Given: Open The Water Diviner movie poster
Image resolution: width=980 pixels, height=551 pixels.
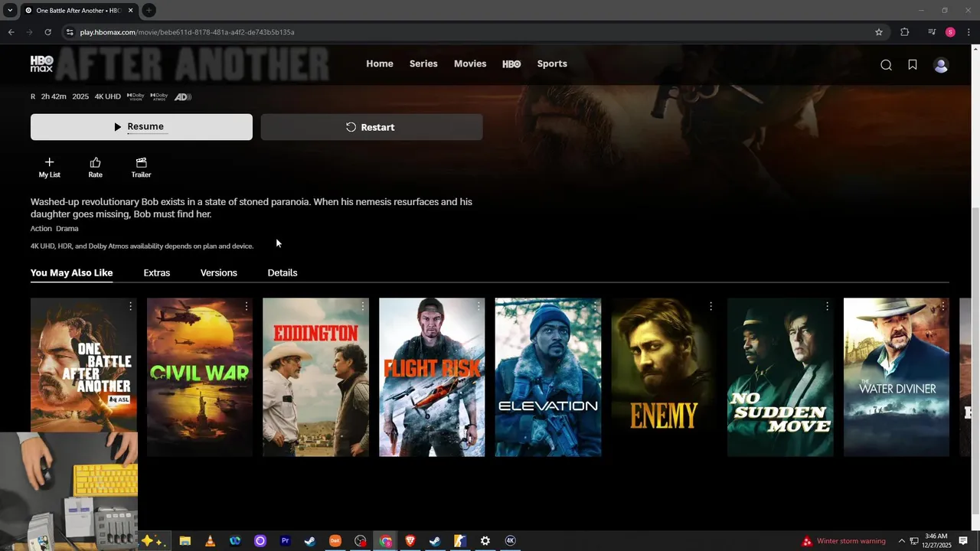Looking at the screenshot, I should pos(897,377).
